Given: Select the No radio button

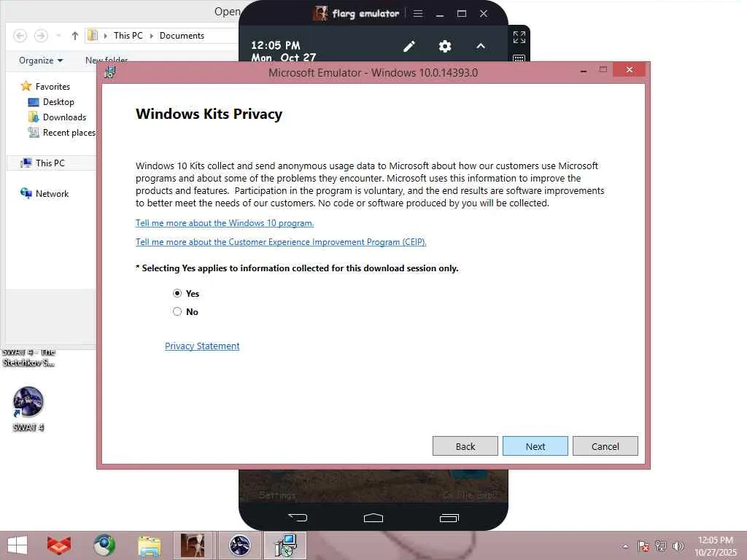Looking at the screenshot, I should 177,311.
